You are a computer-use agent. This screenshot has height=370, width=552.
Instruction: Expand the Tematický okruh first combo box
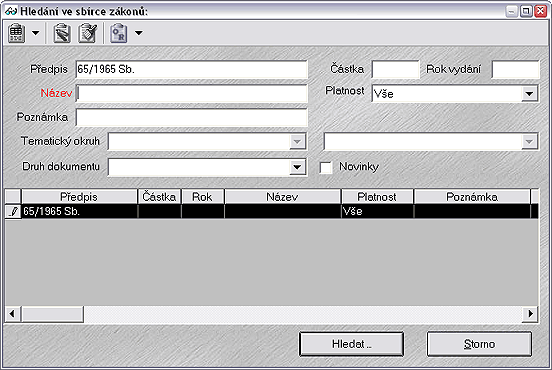297,142
